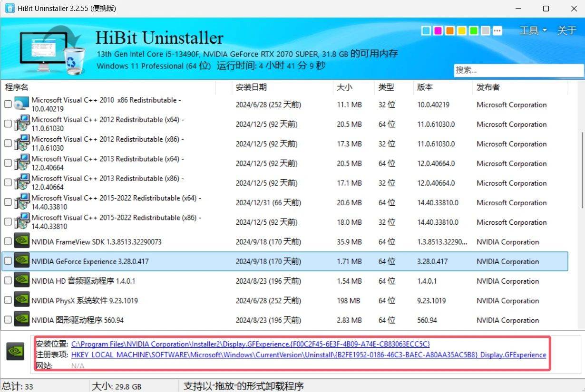Click the NVIDIA logo in the details panel
Viewport: 585px width, 392px height.
pyautogui.click(x=15, y=352)
